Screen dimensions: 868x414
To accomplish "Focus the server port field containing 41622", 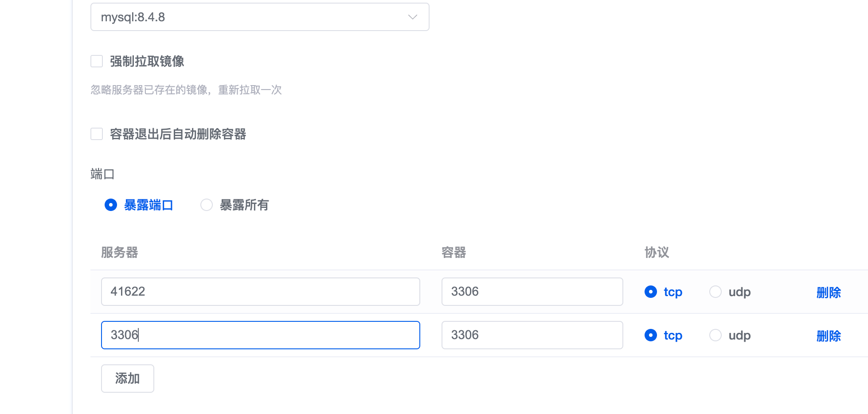I will (x=260, y=292).
